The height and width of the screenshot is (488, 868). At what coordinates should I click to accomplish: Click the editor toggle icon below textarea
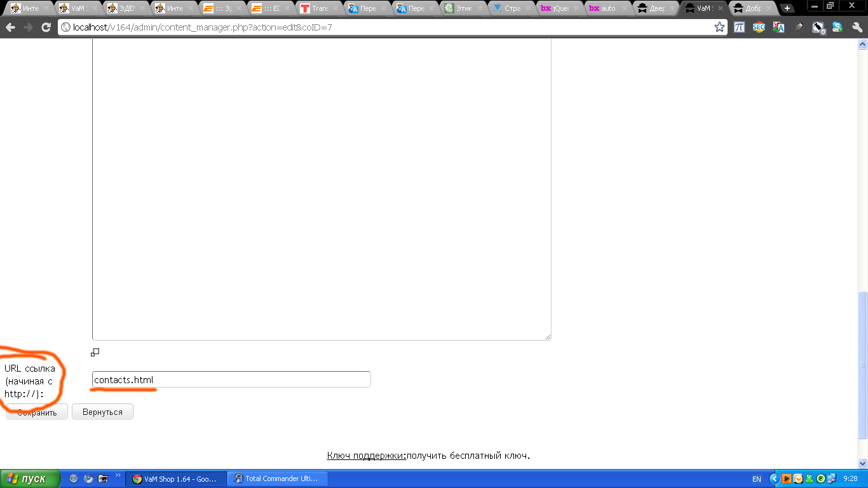click(95, 352)
